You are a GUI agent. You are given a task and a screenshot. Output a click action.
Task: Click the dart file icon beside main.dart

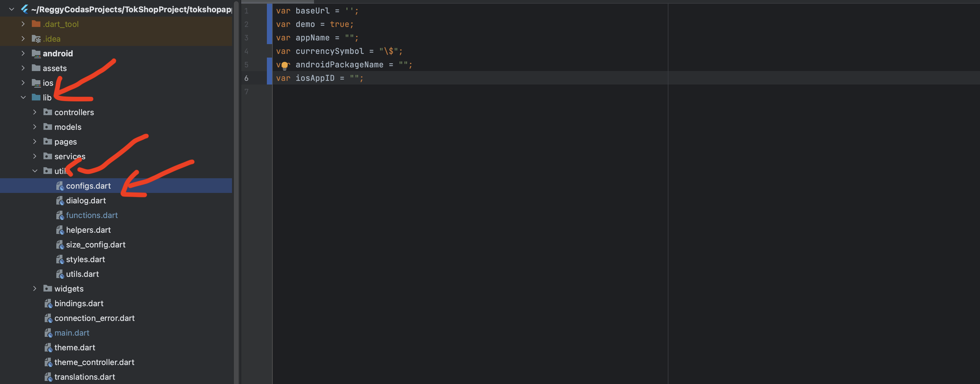48,333
